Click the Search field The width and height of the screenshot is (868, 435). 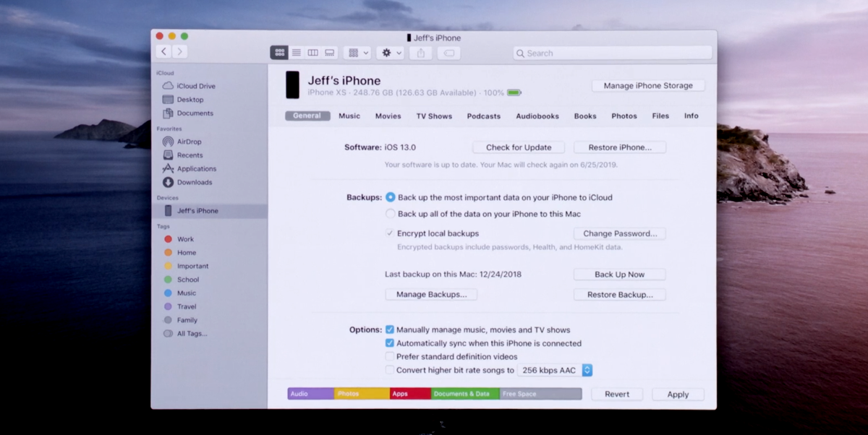[x=612, y=53]
